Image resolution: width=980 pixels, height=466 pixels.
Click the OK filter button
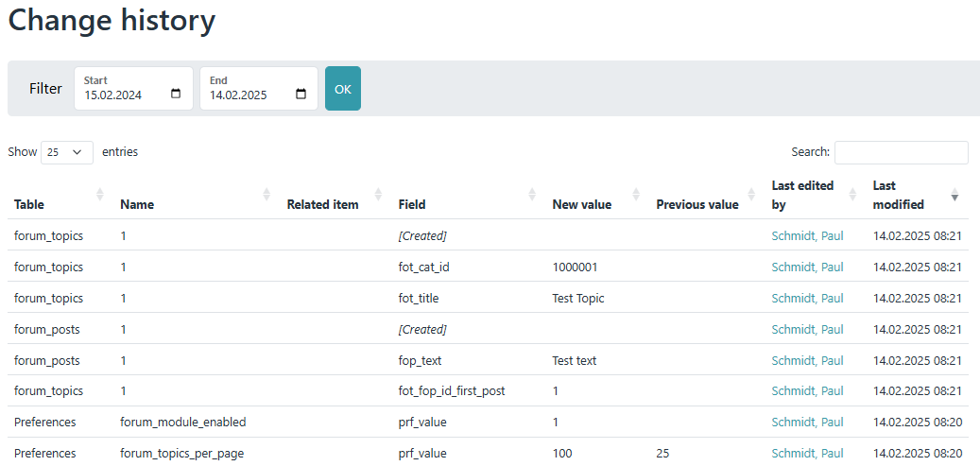tap(342, 89)
